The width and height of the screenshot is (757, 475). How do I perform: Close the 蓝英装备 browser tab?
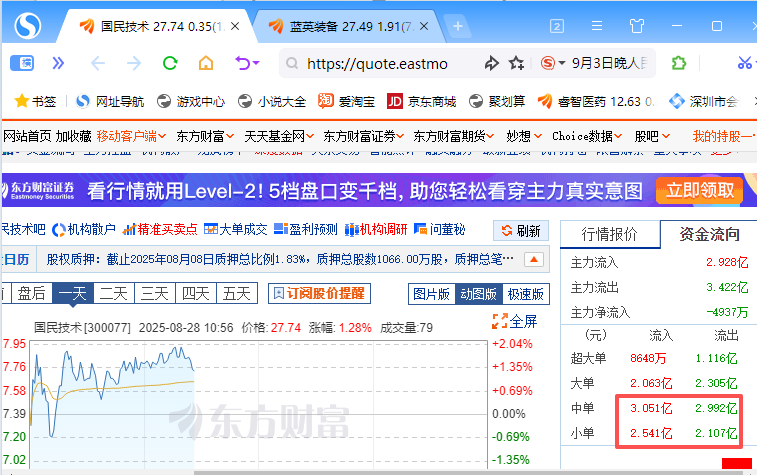tap(424, 26)
